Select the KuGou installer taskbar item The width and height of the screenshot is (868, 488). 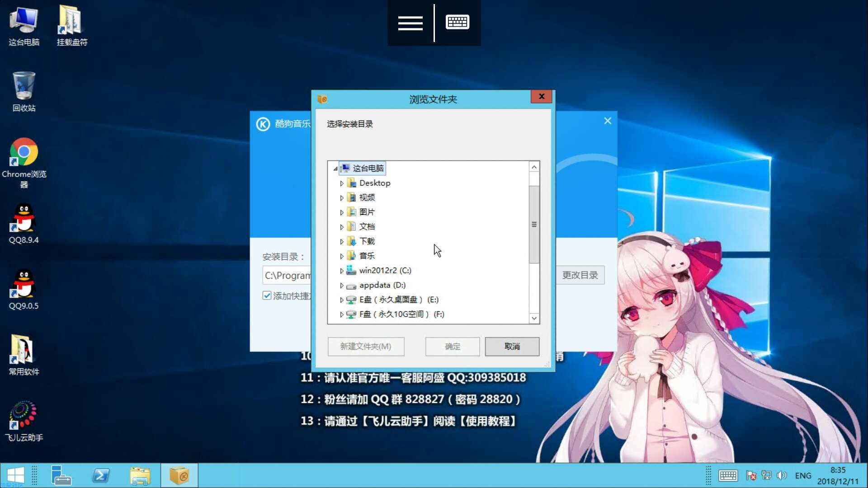pyautogui.click(x=179, y=475)
